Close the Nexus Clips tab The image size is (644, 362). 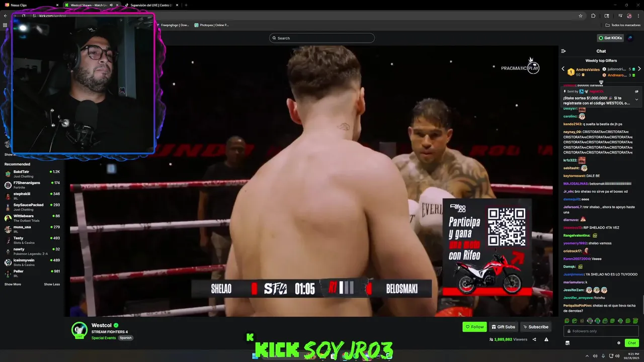click(x=57, y=5)
